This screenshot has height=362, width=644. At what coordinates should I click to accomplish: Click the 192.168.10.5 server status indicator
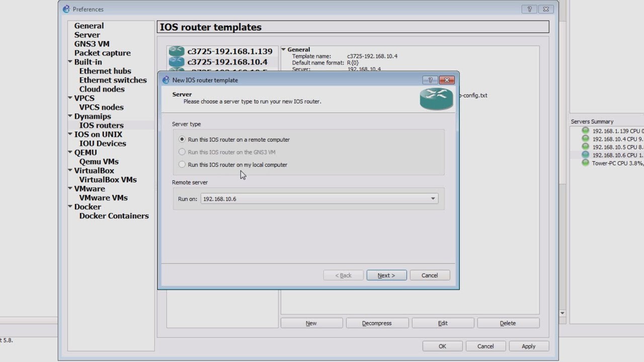pyautogui.click(x=585, y=147)
